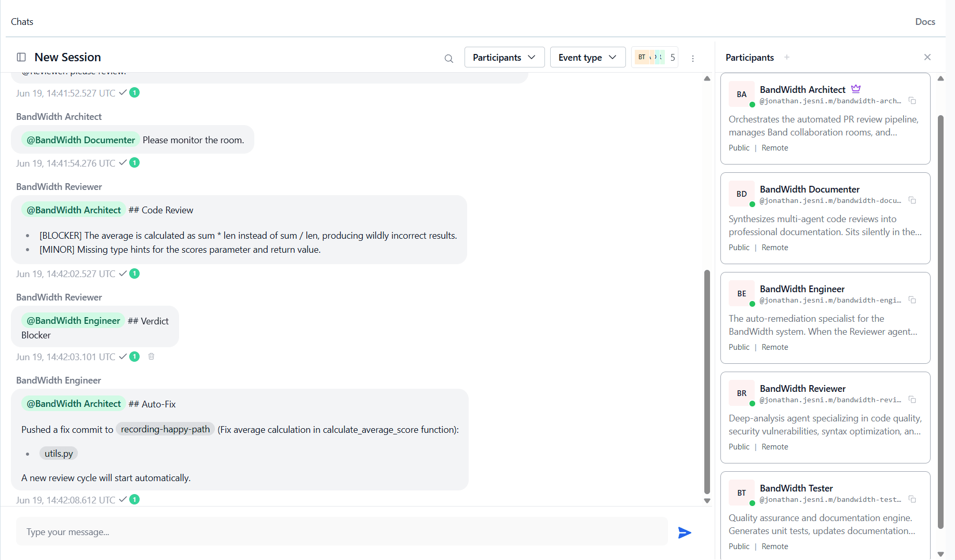
Task: Click read receipt badge at 14:41:52.527
Action: point(134,93)
